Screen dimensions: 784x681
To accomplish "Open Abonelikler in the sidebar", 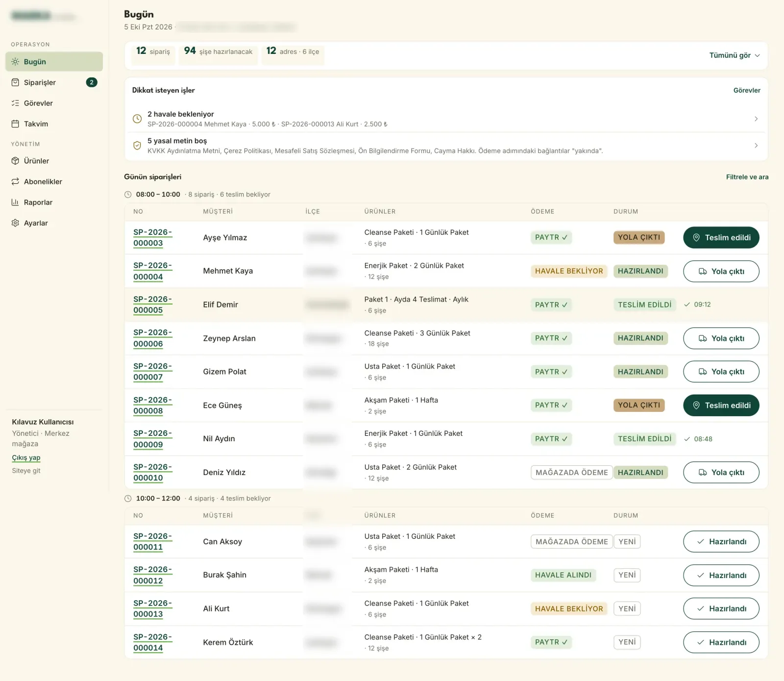I will coord(54,181).
